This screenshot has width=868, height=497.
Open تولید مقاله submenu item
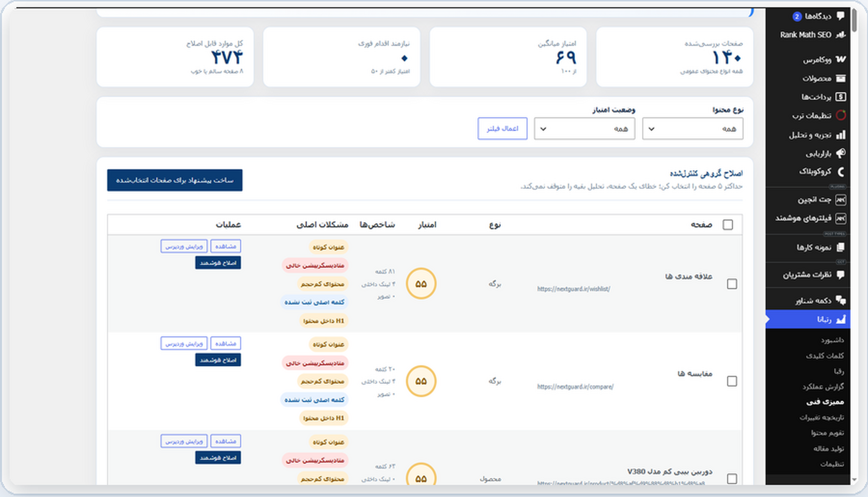pos(828,448)
